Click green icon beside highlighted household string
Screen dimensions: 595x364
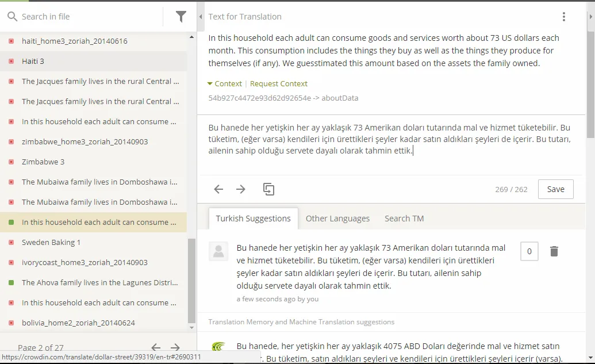coord(11,222)
